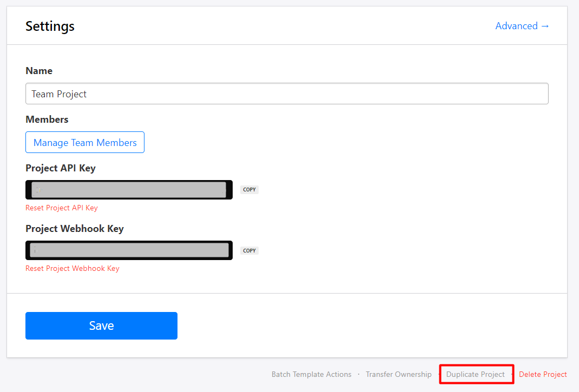Go to the Advanced settings text link

516,26
